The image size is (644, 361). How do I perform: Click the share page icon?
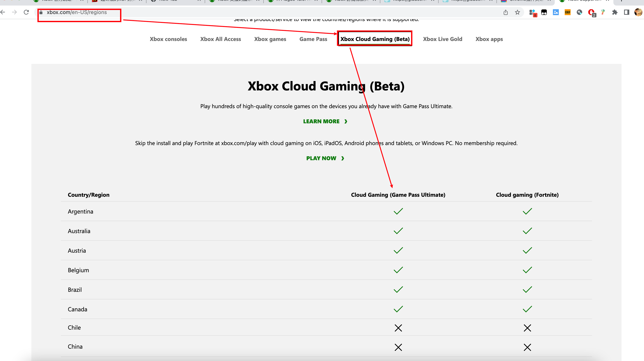505,12
